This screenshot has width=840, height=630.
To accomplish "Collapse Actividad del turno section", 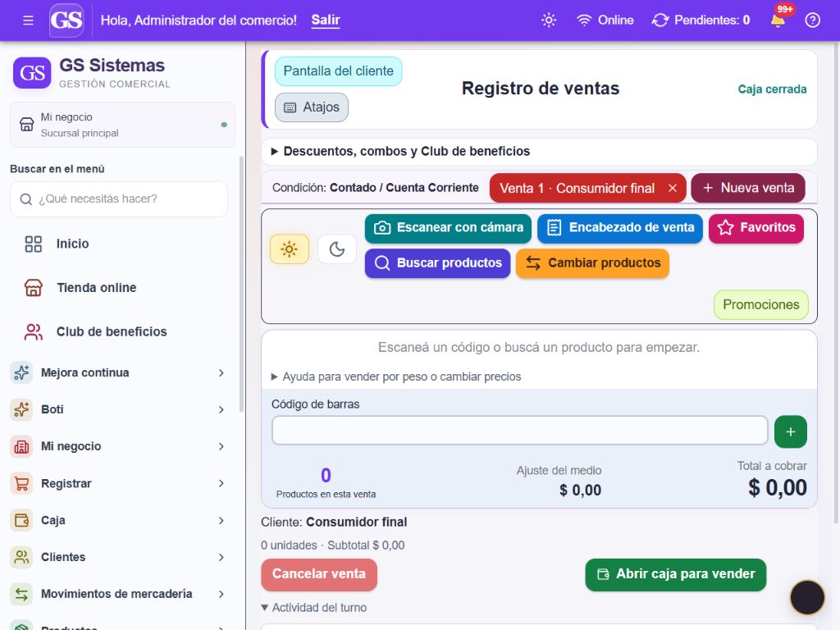I will [314, 608].
